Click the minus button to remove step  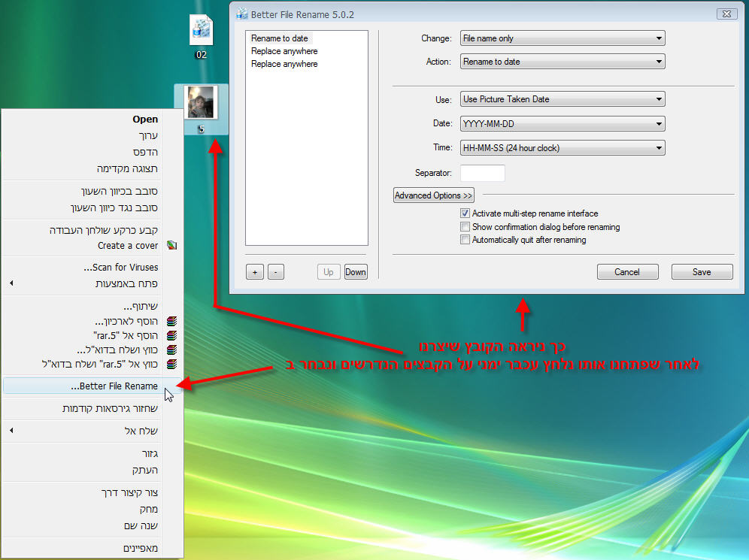click(275, 272)
